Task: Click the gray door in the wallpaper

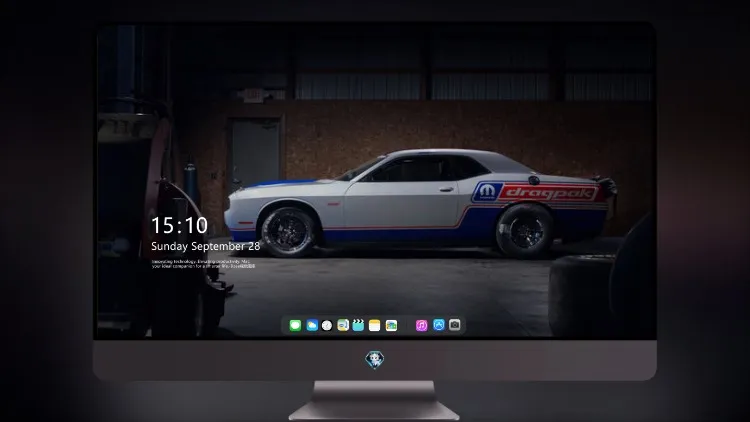Action: pyautogui.click(x=256, y=153)
